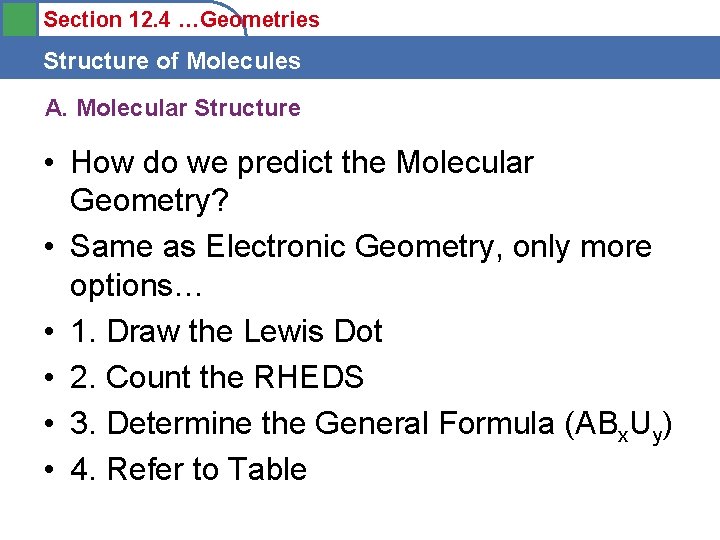The width and height of the screenshot is (720, 540).
Task: Select the "Same as Electronic Geometry" line
Action: pyautogui.click(x=361, y=246)
